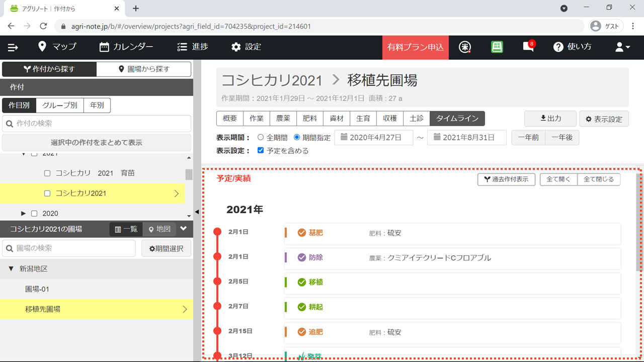644x362 pixels.
Task: Open the 作業 tab
Action: [x=257, y=119]
